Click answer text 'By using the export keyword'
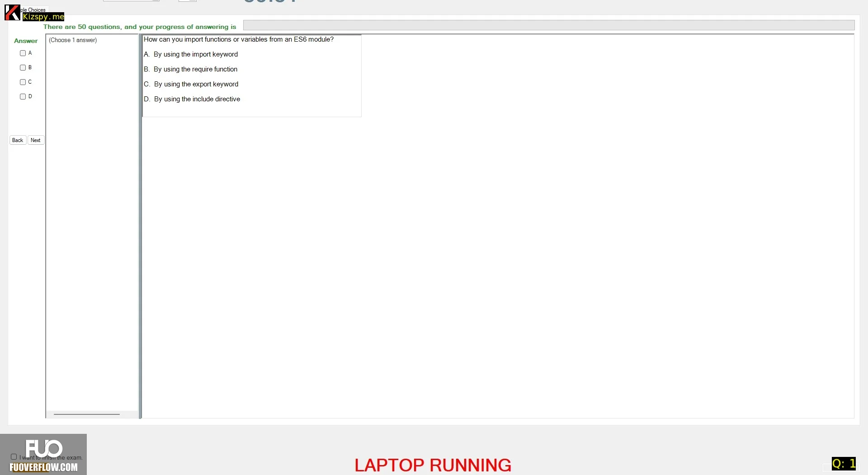868x475 pixels. [x=196, y=84]
